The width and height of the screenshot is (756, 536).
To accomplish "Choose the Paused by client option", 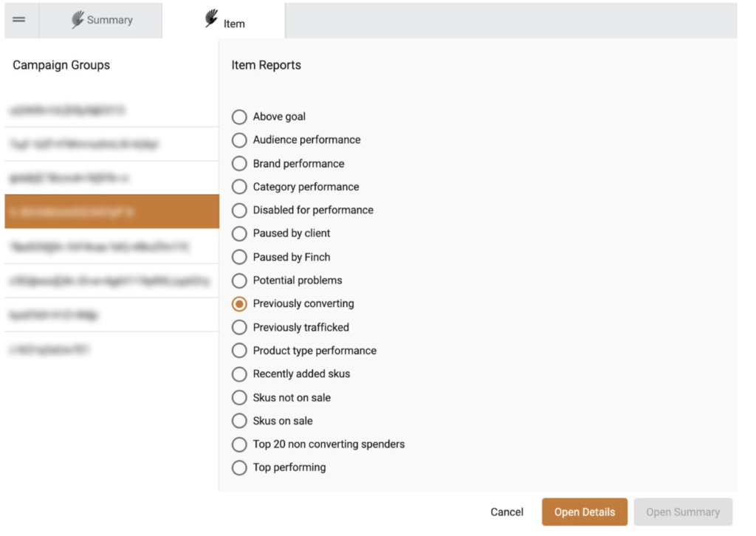I will [x=239, y=233].
